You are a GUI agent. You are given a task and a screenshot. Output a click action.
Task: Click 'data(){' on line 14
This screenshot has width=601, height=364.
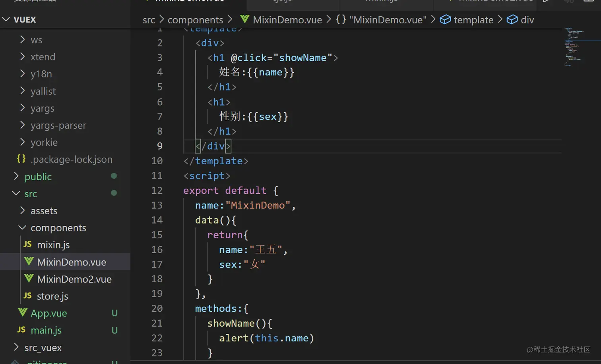(216, 220)
